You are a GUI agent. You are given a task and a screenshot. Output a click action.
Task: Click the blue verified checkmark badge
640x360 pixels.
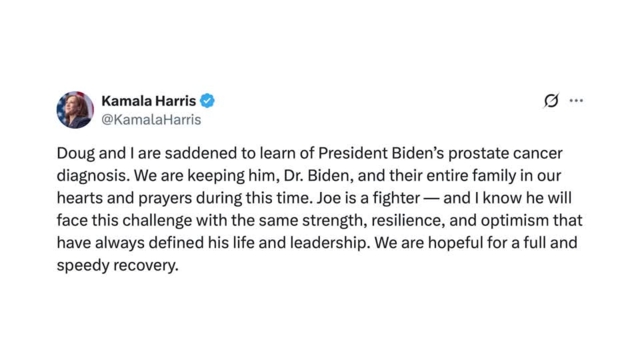click(207, 100)
